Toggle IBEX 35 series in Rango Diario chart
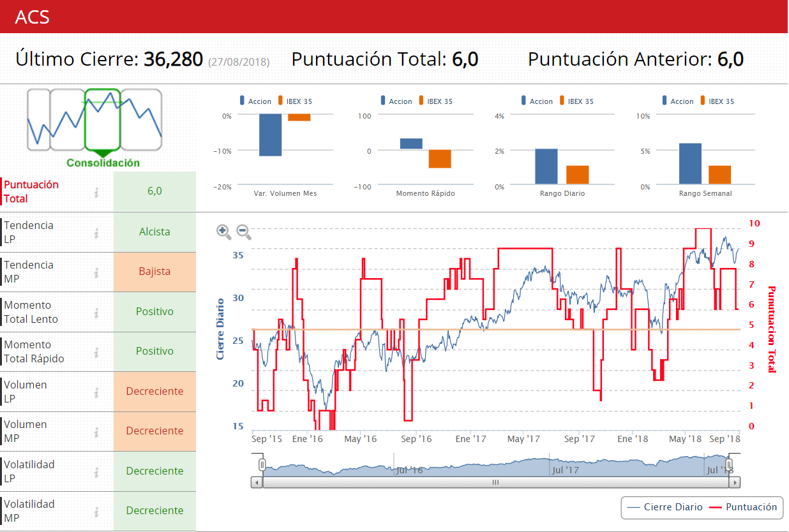Screen dimensions: 789x532 (x=576, y=101)
